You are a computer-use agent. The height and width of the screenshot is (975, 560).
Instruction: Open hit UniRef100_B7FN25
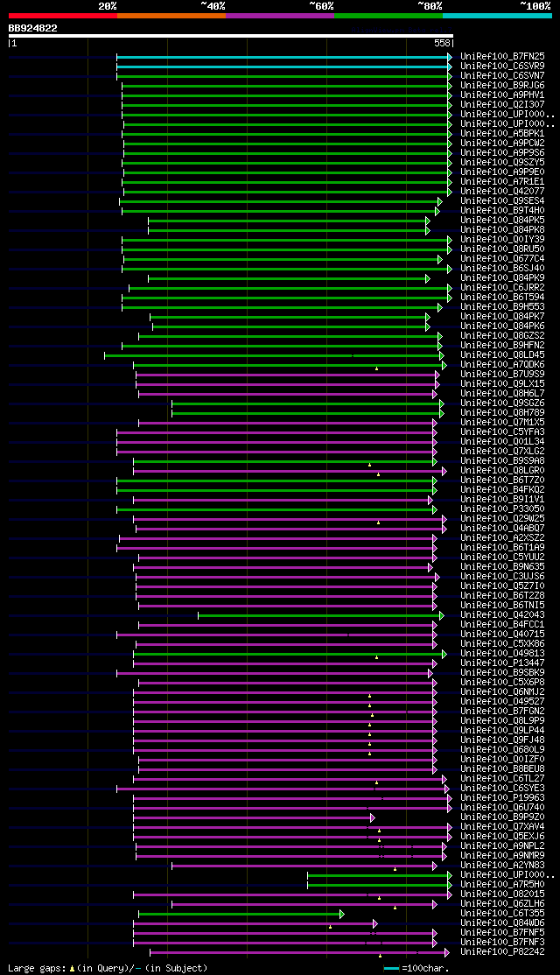[502, 57]
